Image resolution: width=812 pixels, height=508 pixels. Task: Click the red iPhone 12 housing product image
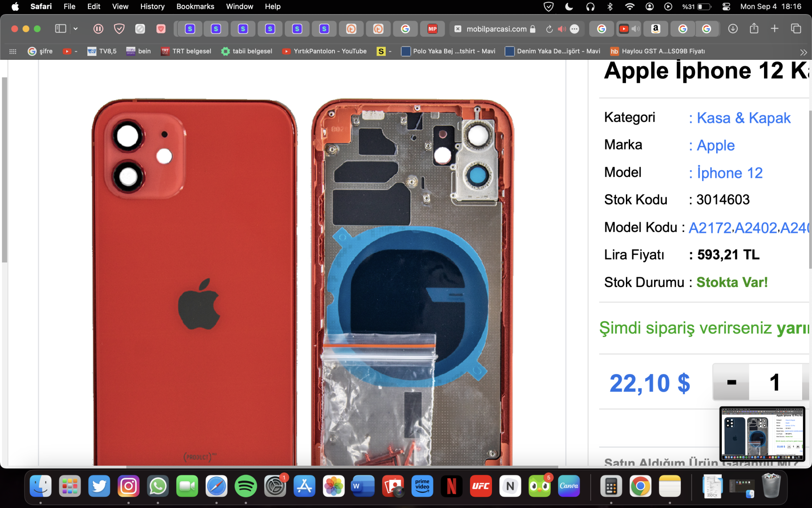pos(302,281)
